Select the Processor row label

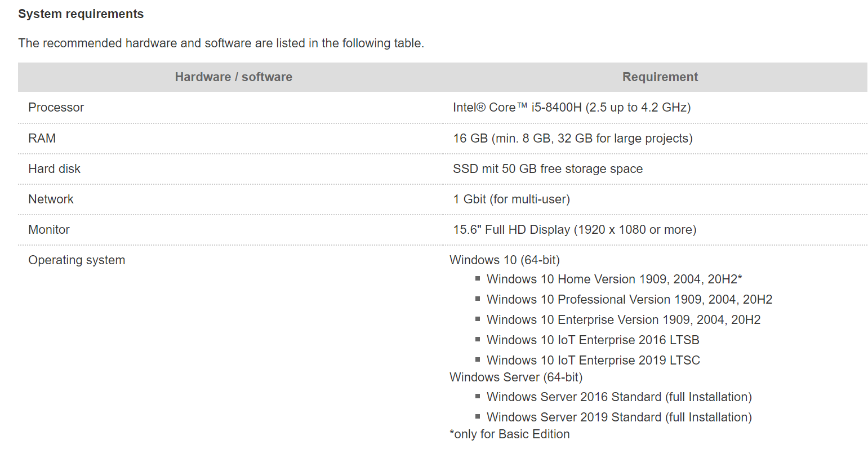pyautogui.click(x=56, y=108)
